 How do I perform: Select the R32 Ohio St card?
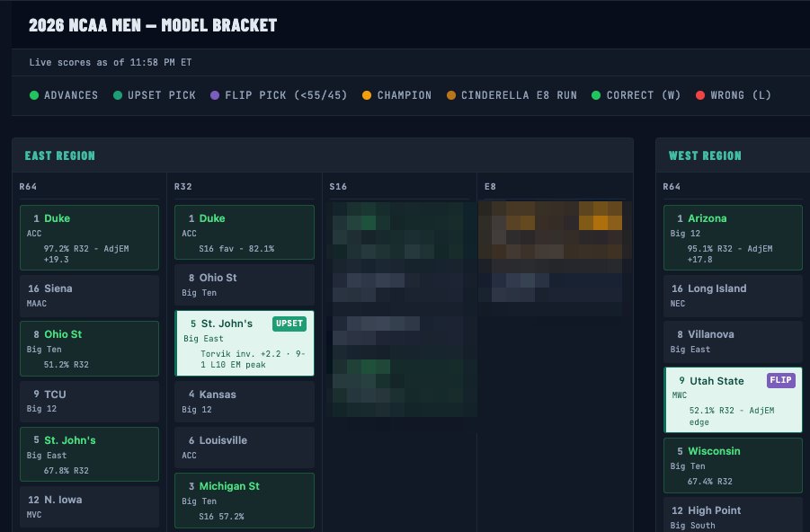coord(245,285)
